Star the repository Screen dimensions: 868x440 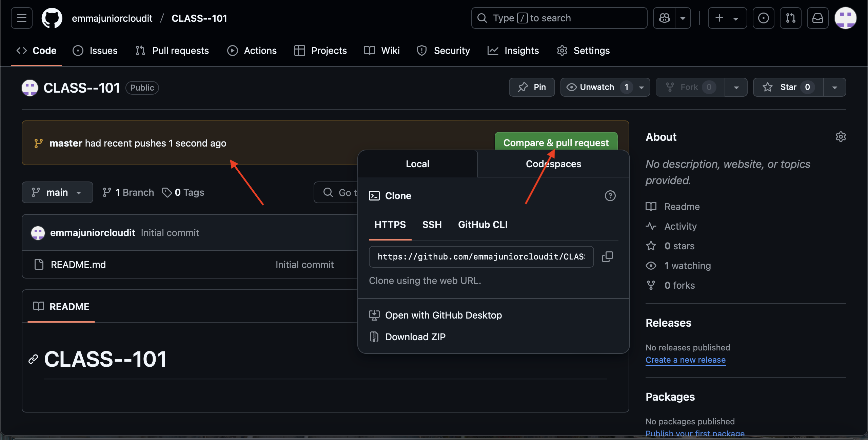point(788,87)
